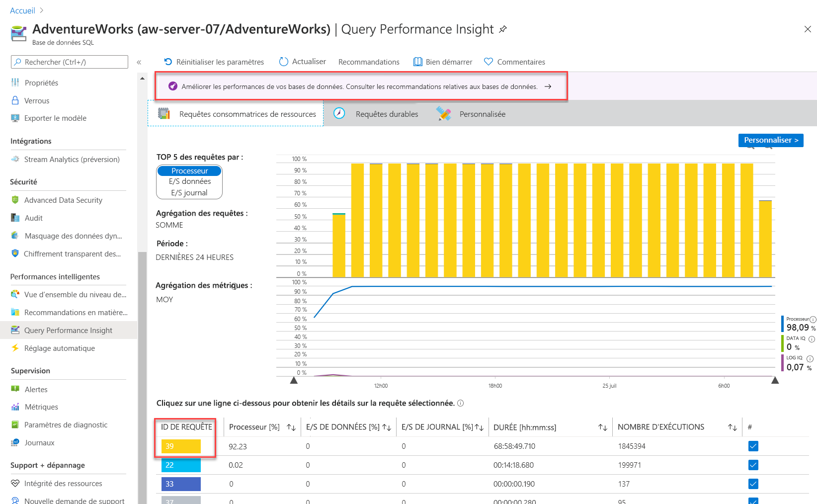This screenshot has width=817, height=504.
Task: Open Requêtes consommatrices de ressources tab
Action: [236, 114]
